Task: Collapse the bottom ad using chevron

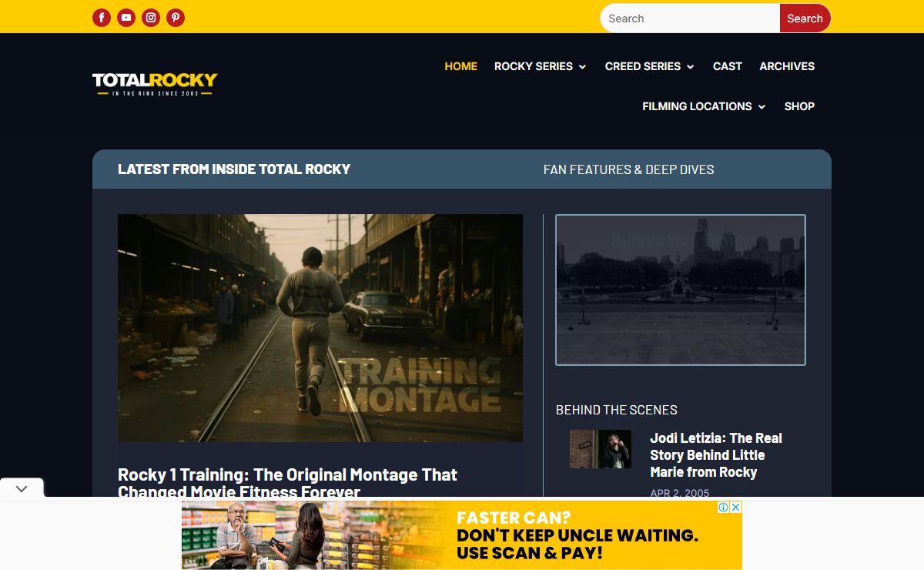Action: [x=22, y=488]
